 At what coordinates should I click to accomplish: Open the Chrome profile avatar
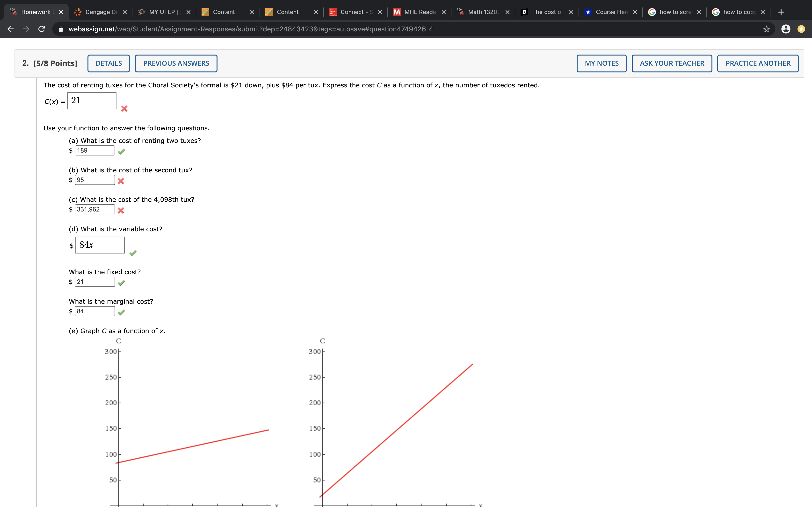786,29
